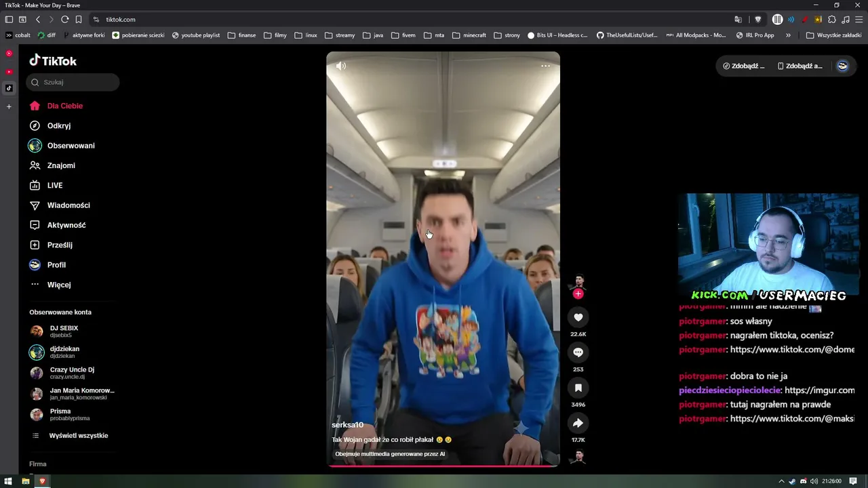Open the site settings icon in address bar

pos(96,20)
